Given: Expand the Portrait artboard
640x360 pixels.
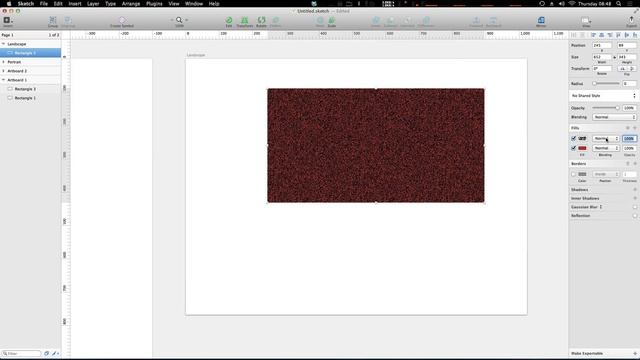Looking at the screenshot, I should 4,62.
